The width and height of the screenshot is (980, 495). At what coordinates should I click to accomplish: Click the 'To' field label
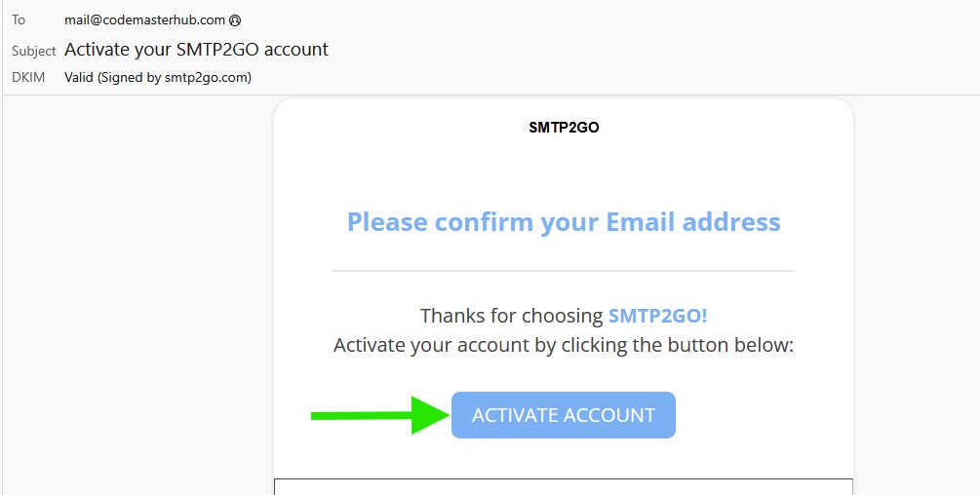point(19,19)
